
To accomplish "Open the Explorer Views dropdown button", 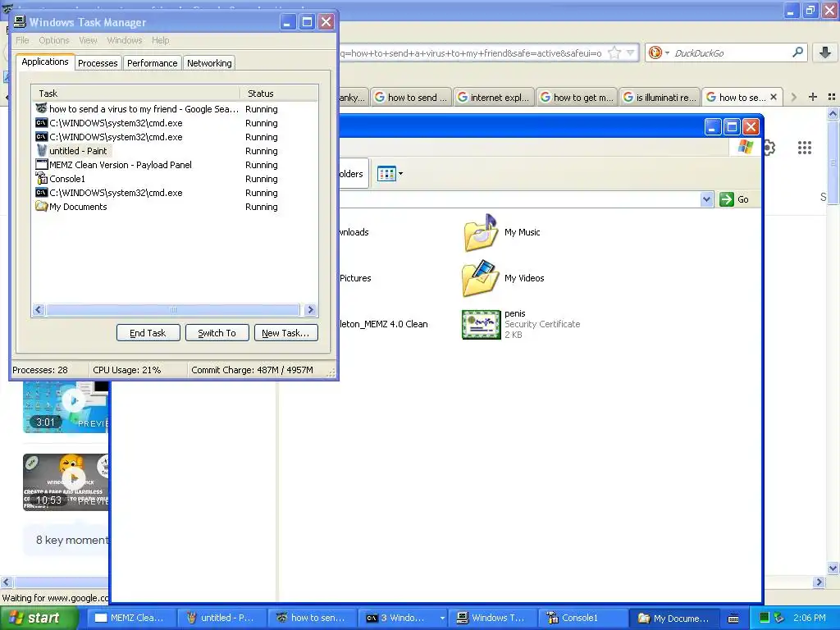I will [x=390, y=174].
